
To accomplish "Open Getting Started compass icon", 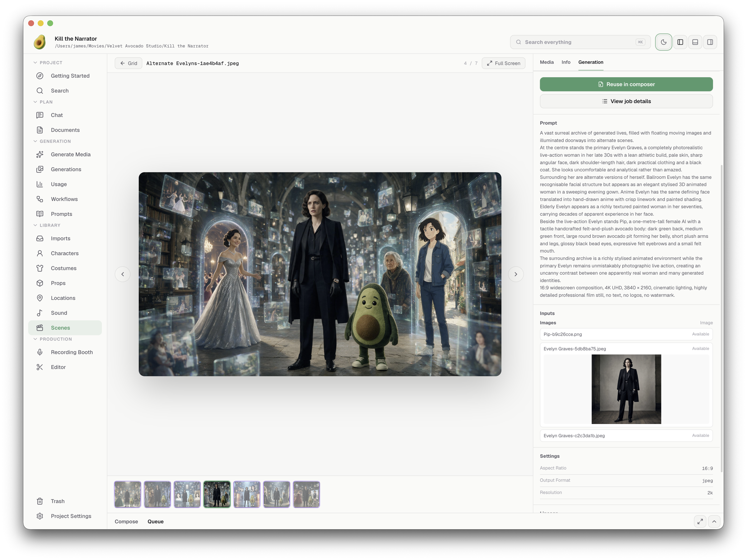I will coord(40,76).
